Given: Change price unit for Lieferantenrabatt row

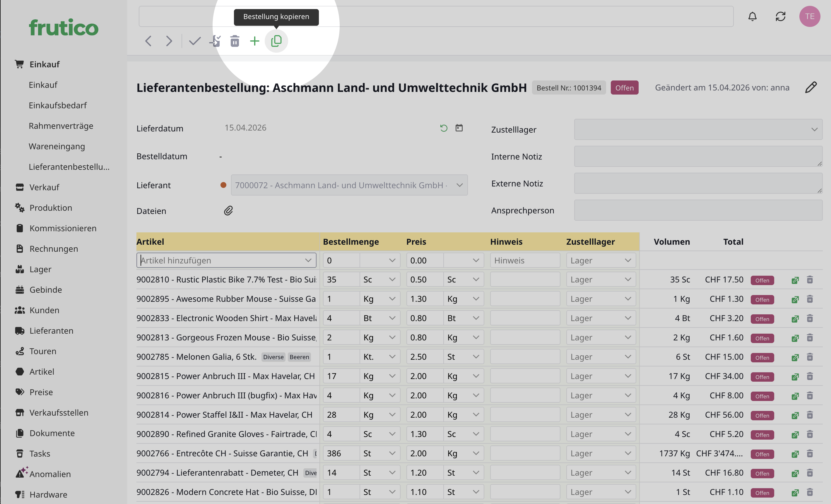Looking at the screenshot, I should 464,473.
